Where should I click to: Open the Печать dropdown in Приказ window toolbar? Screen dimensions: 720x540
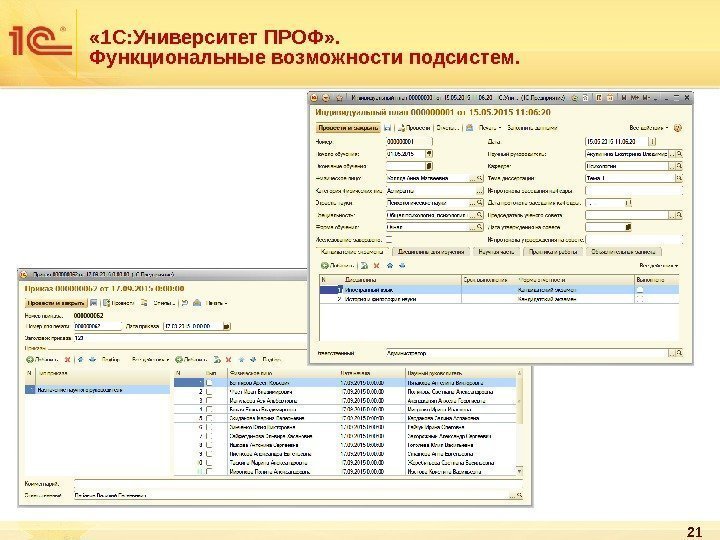(216, 303)
